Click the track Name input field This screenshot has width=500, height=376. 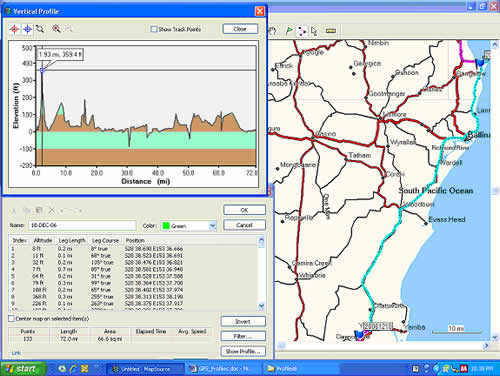coord(82,225)
